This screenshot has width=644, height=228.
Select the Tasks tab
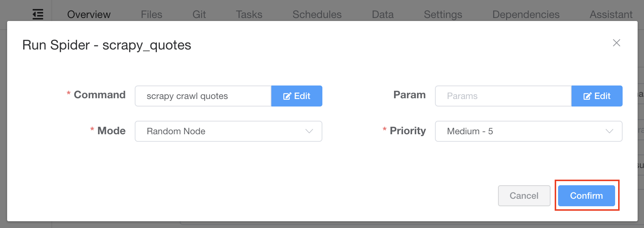[249, 14]
